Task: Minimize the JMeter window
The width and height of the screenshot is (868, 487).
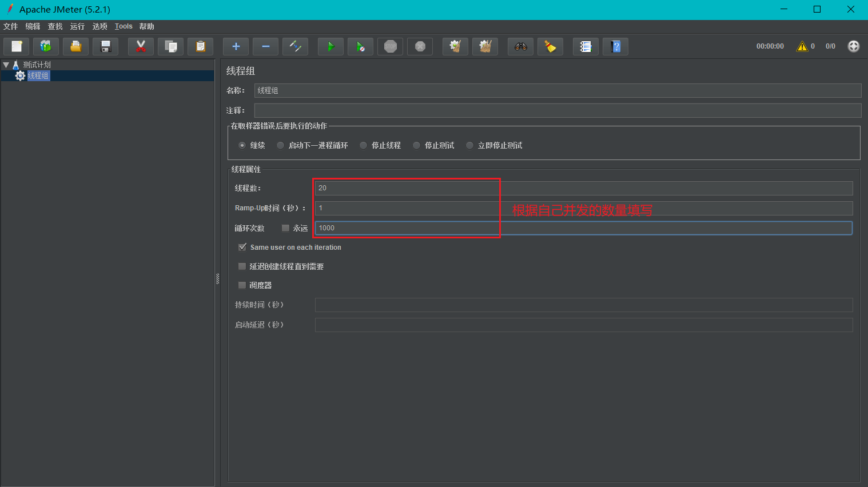Action: click(x=783, y=9)
